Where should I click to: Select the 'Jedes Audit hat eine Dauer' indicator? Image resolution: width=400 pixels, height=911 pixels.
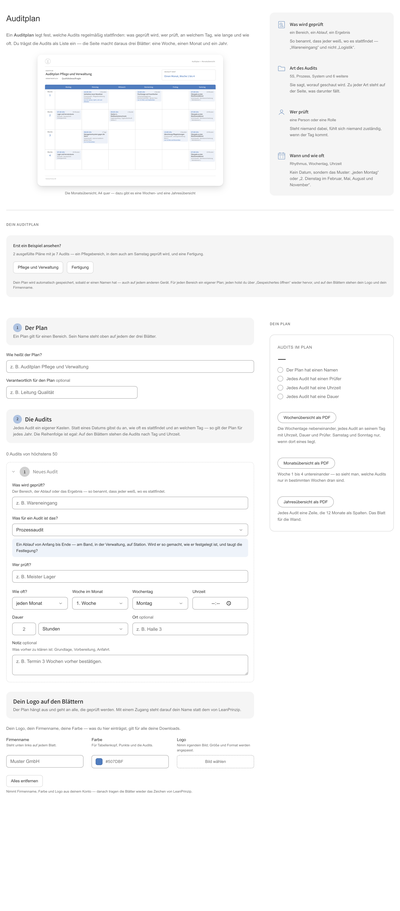click(280, 396)
